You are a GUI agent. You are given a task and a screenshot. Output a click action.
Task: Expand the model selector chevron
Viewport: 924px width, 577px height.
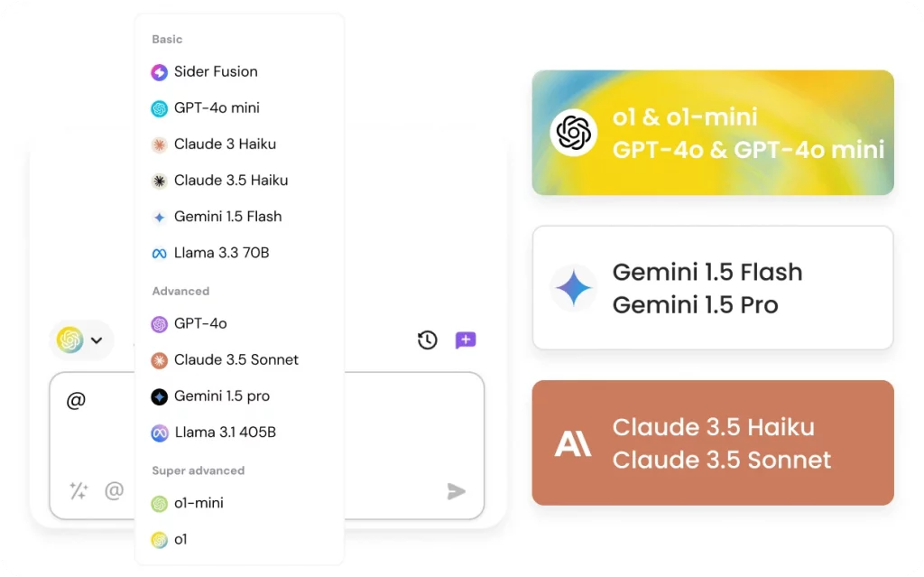tap(97, 340)
